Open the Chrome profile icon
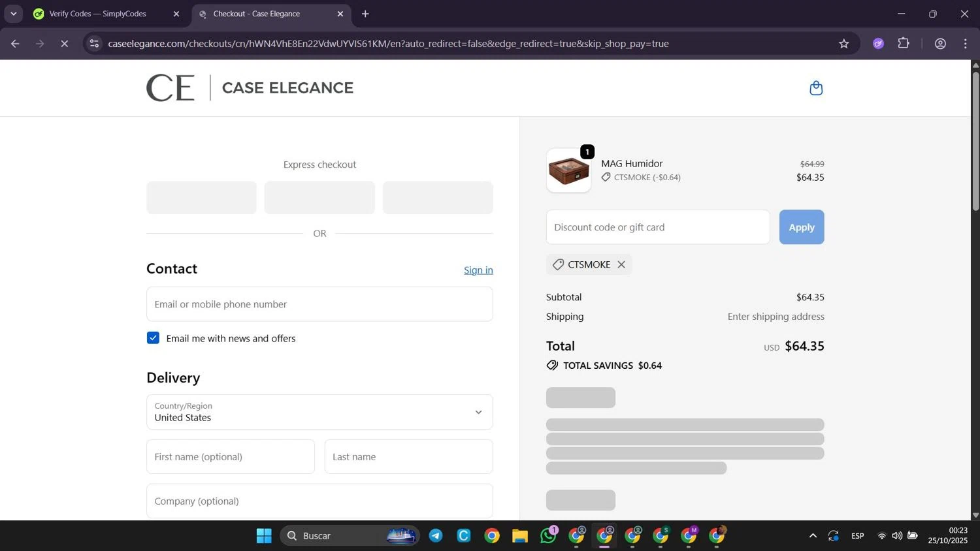The height and width of the screenshot is (551, 980). [x=940, y=44]
